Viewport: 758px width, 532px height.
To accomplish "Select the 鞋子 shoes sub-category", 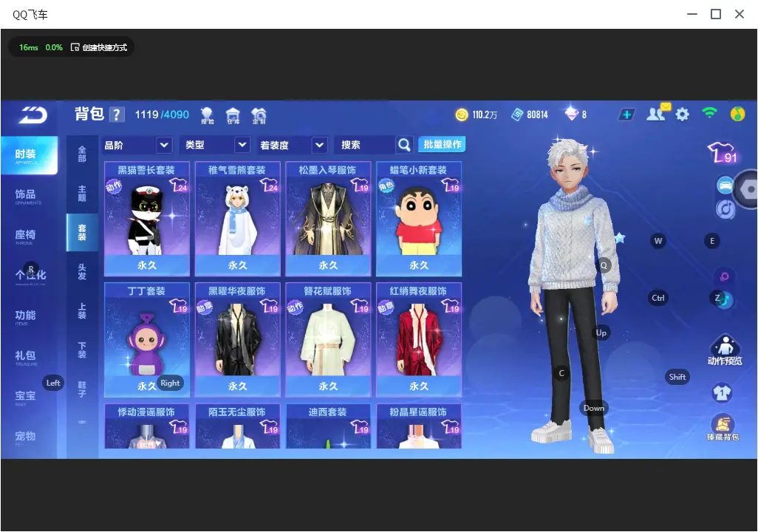I will pos(82,389).
